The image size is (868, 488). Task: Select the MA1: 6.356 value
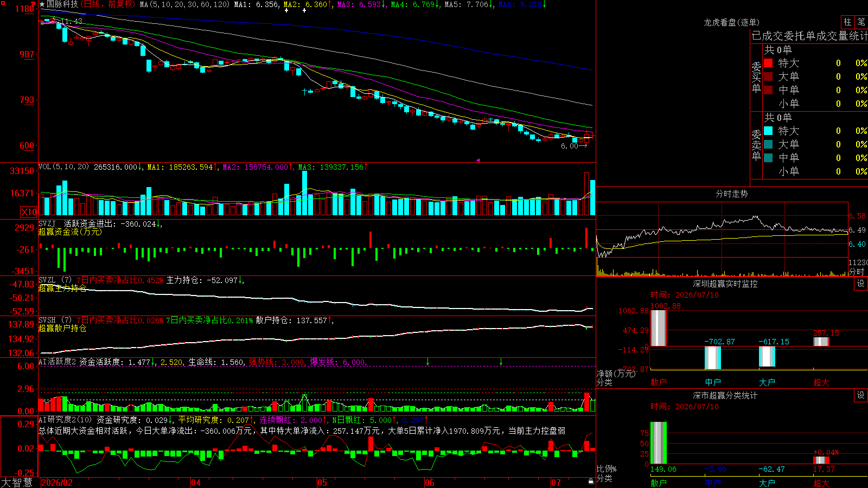coord(256,4)
